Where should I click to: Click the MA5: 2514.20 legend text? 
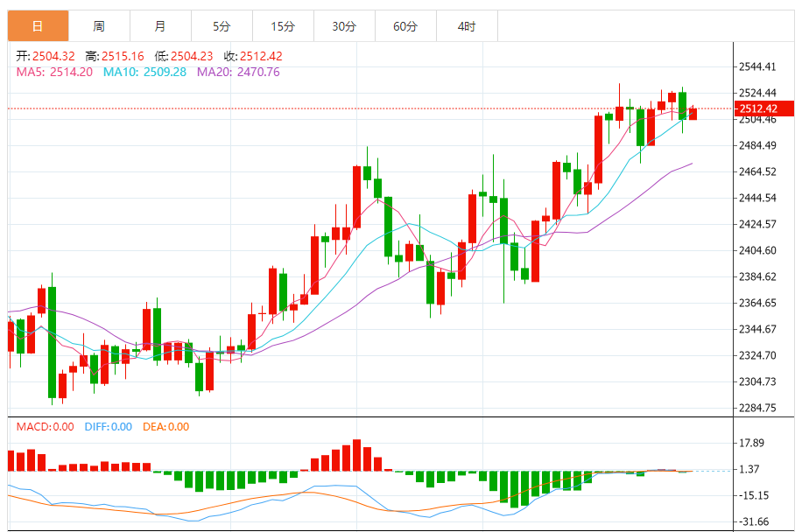pyautogui.click(x=54, y=72)
